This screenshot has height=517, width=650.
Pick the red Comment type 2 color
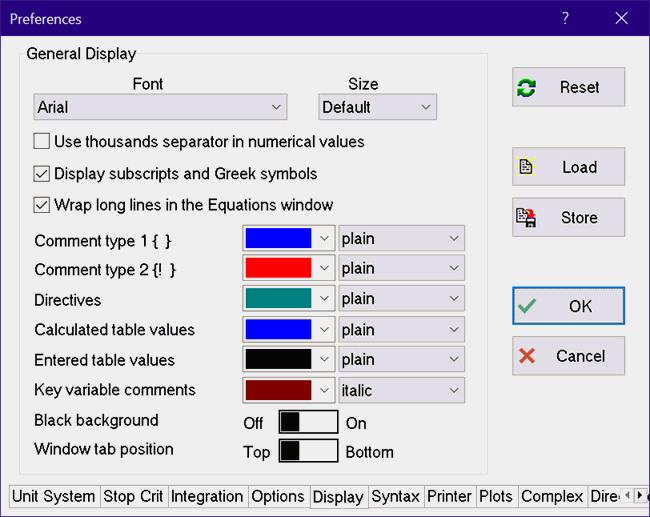[x=278, y=268]
